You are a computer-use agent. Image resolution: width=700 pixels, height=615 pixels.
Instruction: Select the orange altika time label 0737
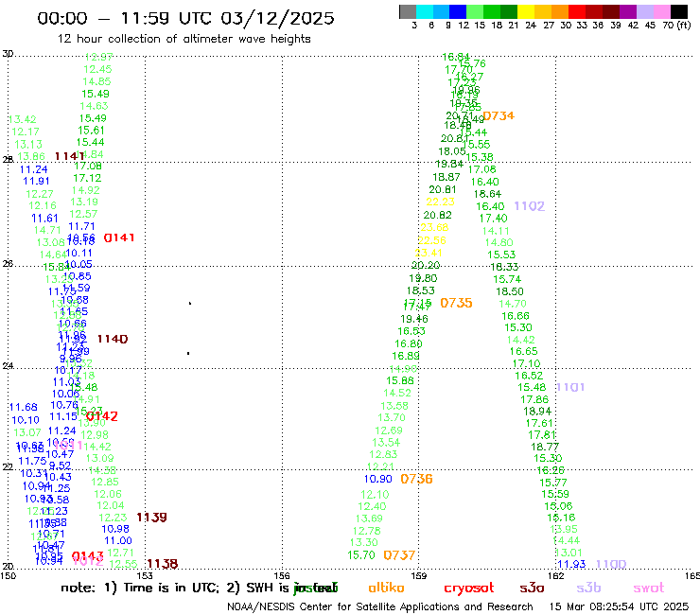pos(399,555)
